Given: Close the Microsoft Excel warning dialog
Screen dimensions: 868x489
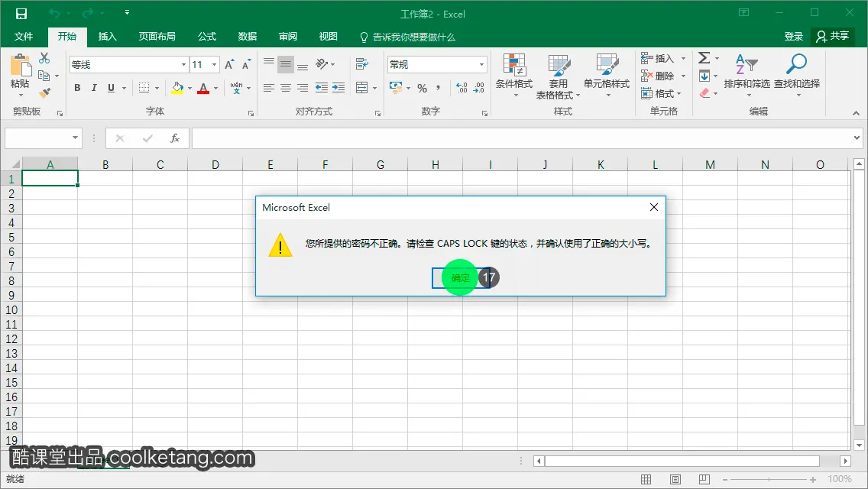Looking at the screenshot, I should tap(654, 207).
